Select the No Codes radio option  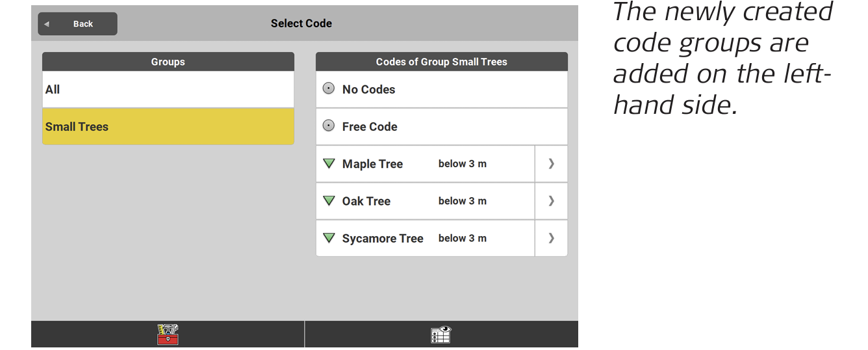(329, 89)
